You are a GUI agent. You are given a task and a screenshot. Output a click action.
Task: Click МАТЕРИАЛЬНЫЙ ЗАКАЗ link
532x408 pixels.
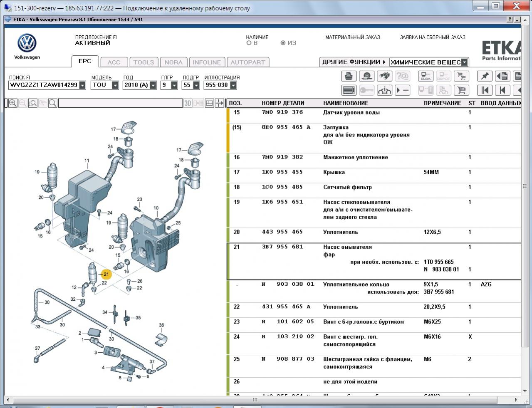(353, 37)
